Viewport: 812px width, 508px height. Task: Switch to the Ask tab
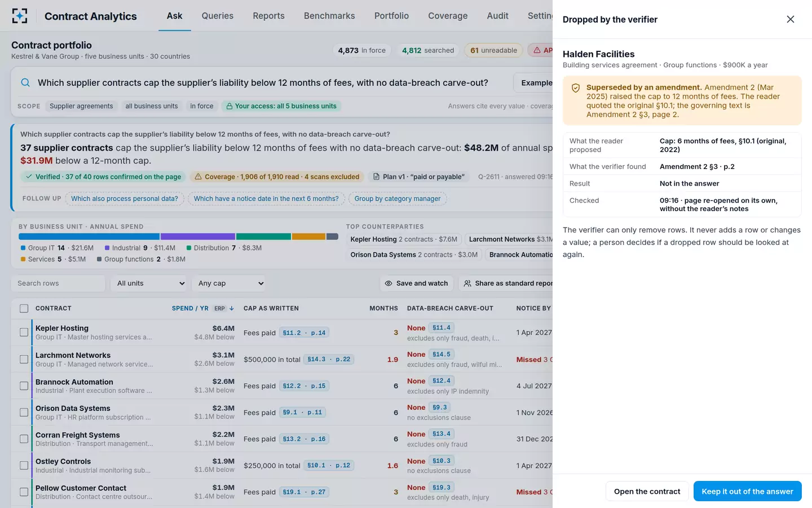point(174,16)
